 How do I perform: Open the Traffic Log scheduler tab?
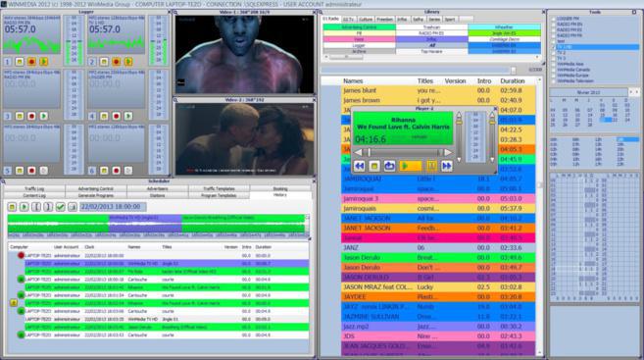click(34, 188)
